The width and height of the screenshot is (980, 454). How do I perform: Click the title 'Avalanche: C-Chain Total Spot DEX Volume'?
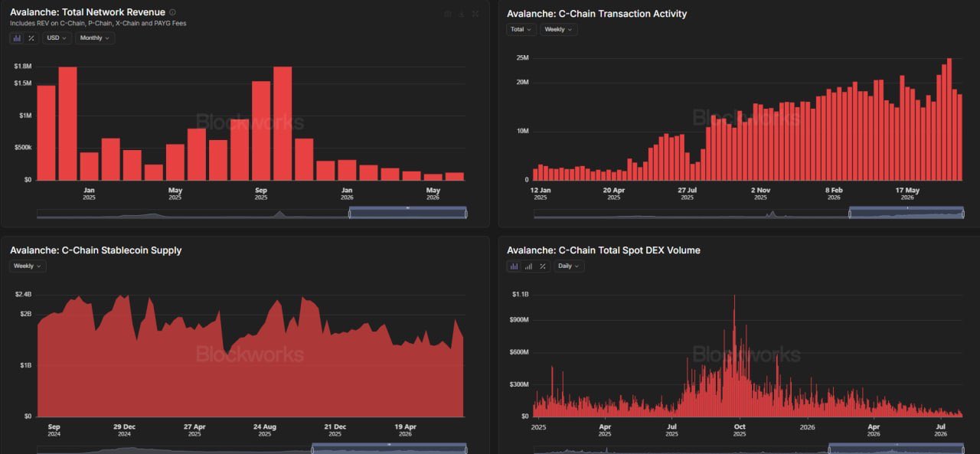[603, 250]
